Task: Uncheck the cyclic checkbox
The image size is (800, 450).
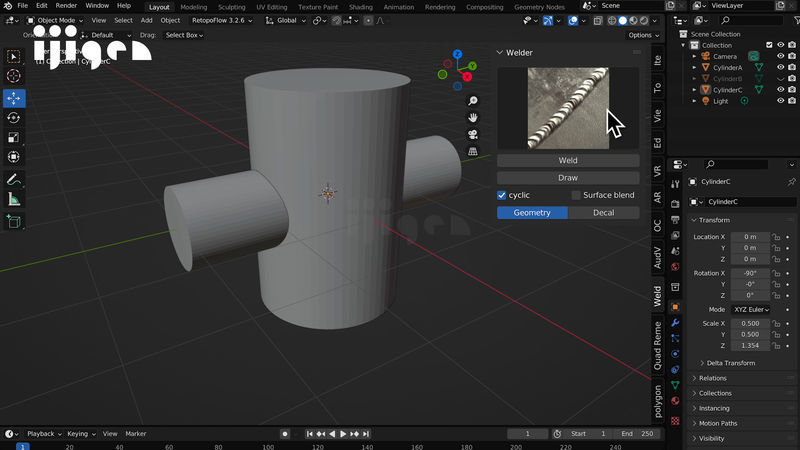Action: coord(503,195)
